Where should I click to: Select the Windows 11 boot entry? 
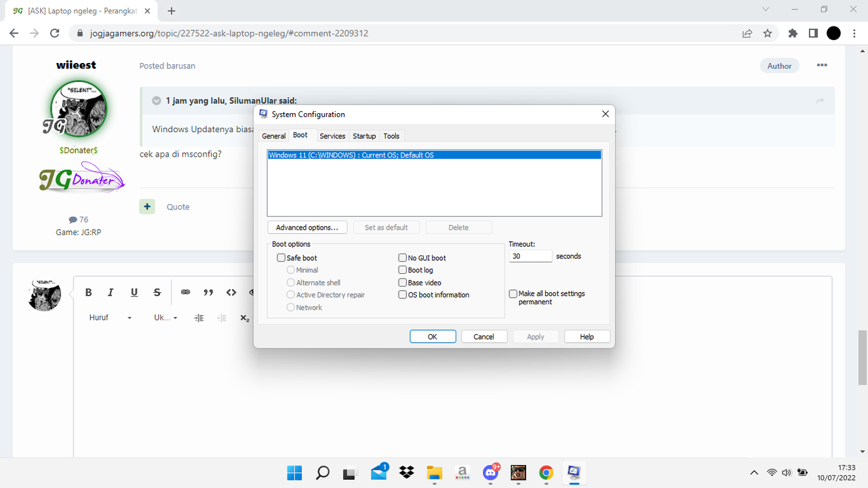[x=434, y=155]
